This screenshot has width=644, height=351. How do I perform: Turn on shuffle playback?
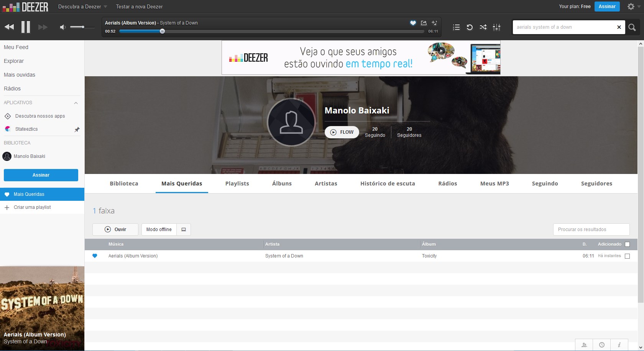[x=483, y=27]
